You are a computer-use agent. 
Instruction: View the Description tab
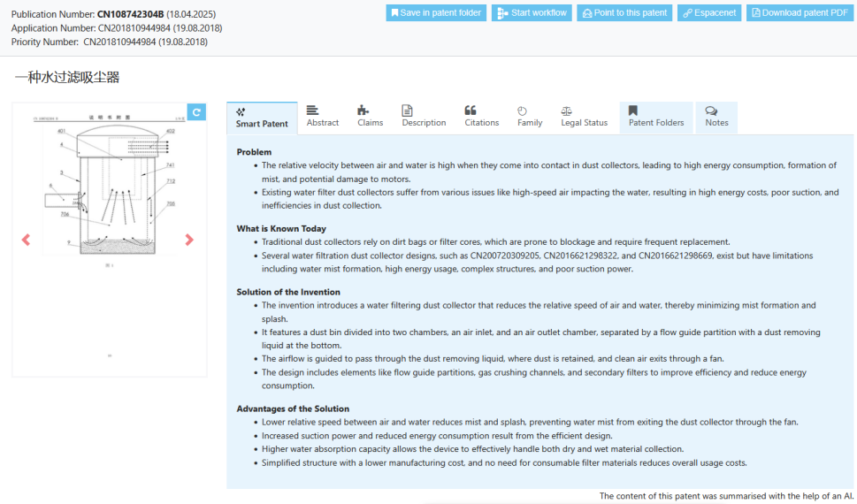(x=424, y=117)
